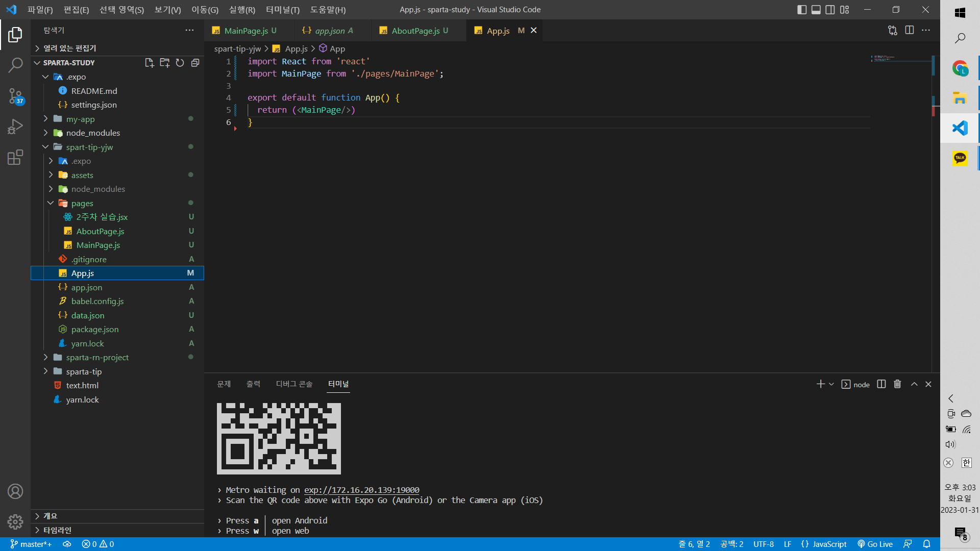Click the line 6, column 2 indicator

694,544
